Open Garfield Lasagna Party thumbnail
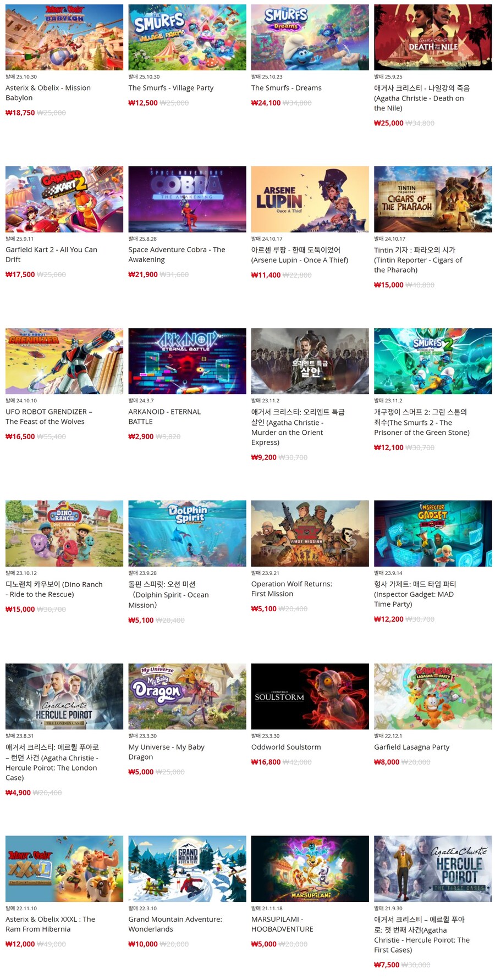The height and width of the screenshot is (980, 495). 433,696
